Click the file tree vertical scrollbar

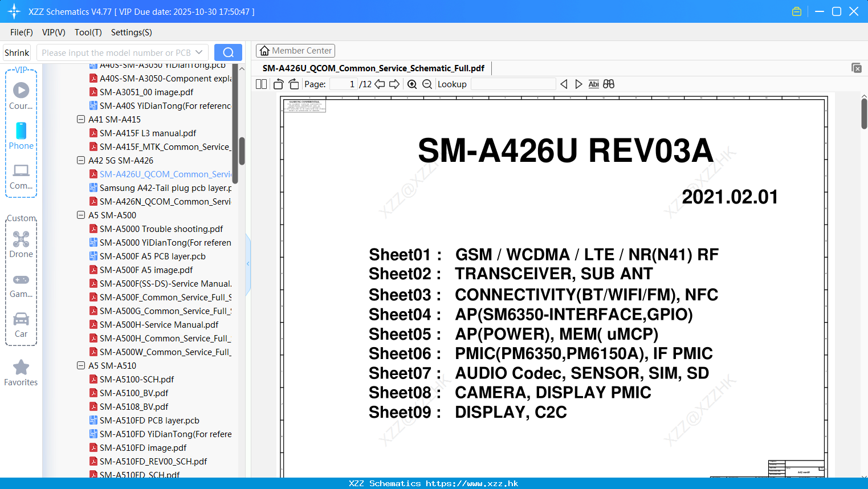[x=242, y=150]
